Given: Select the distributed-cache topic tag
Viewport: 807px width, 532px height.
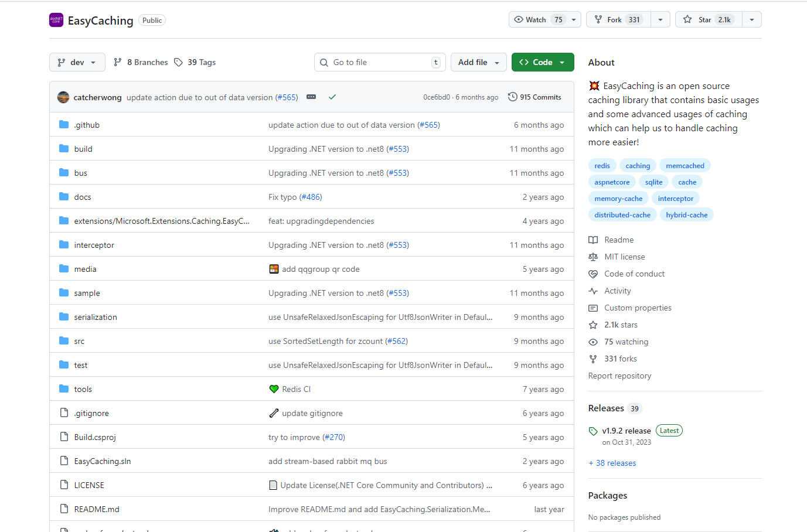Looking at the screenshot, I should (x=622, y=215).
